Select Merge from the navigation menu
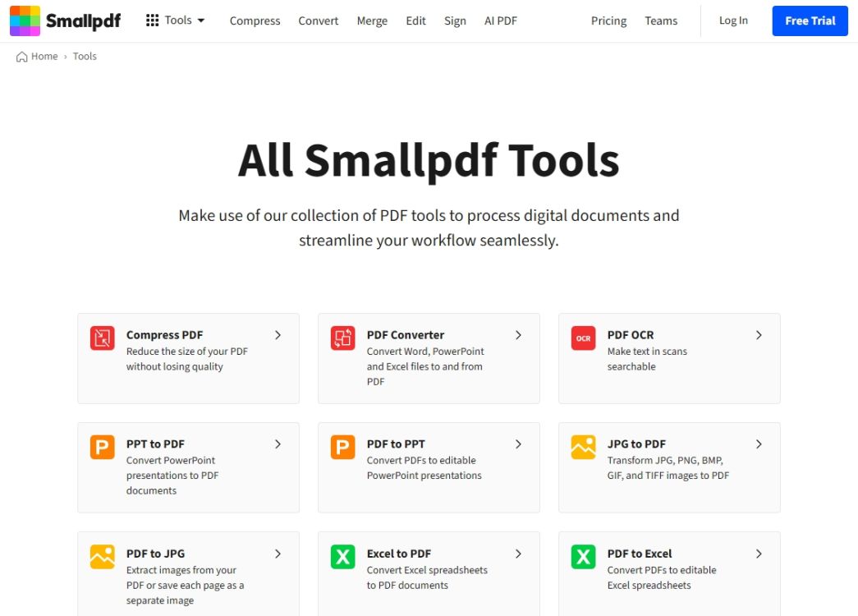858x616 pixels. [372, 21]
